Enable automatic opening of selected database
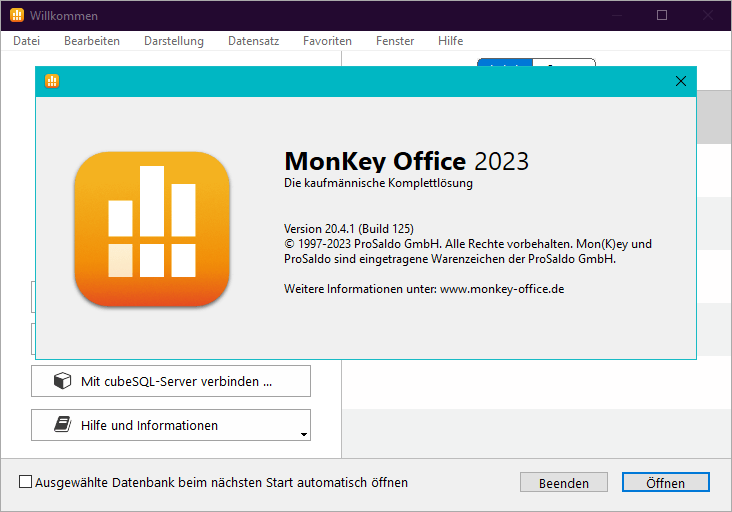This screenshot has width=732, height=512. click(25, 482)
